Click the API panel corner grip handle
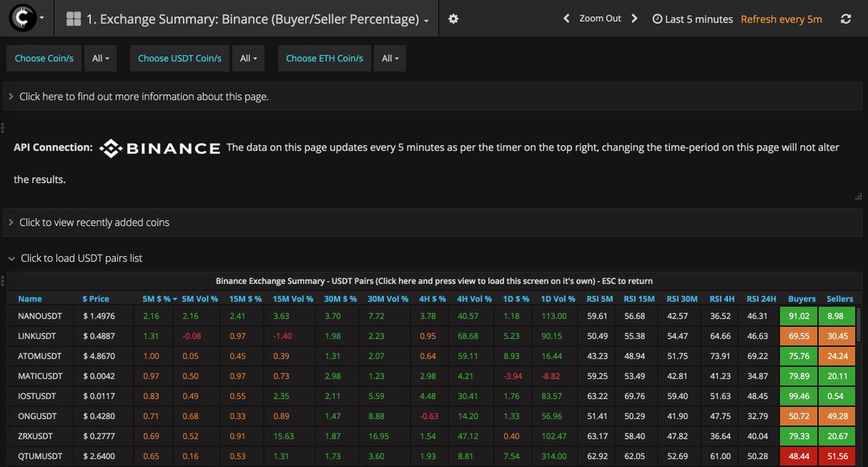868x467 pixels. click(859, 195)
